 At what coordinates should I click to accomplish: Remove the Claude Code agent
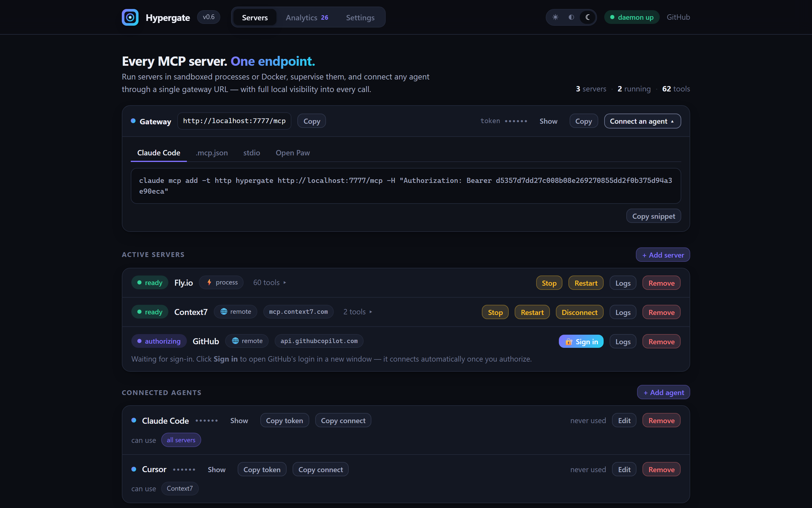[x=661, y=421]
